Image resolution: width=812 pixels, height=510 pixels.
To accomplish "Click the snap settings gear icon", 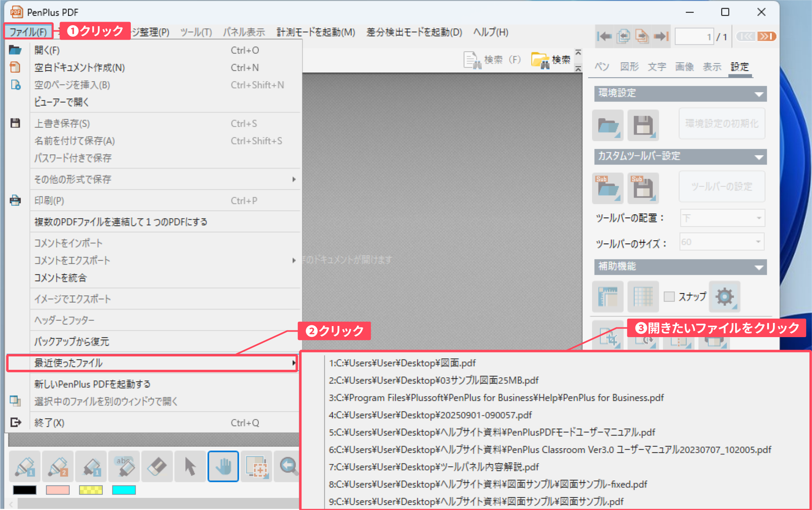I will (x=724, y=297).
